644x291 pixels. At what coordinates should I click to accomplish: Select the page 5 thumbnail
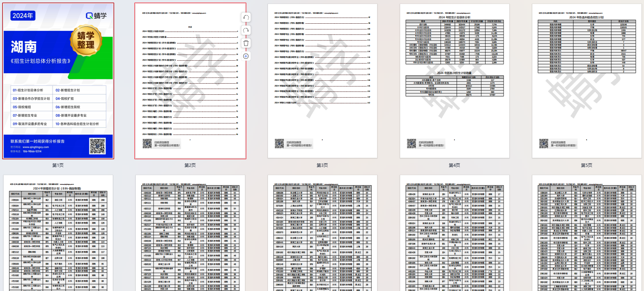point(587,81)
